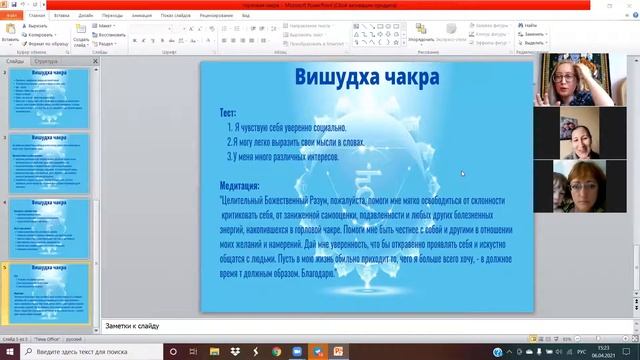
Task: Open Layout (Макет) dropdown
Action: (x=104, y=26)
